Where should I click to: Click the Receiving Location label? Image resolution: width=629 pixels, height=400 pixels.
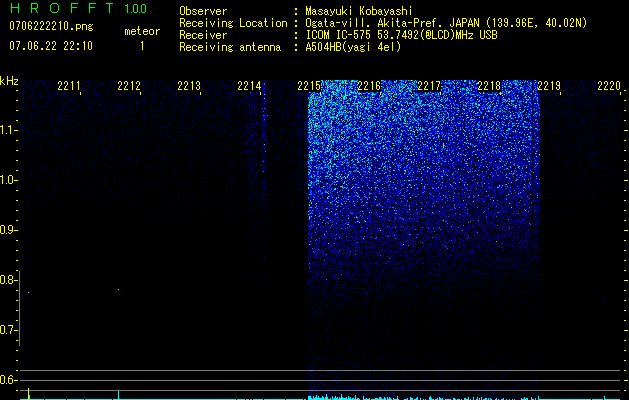(x=233, y=23)
